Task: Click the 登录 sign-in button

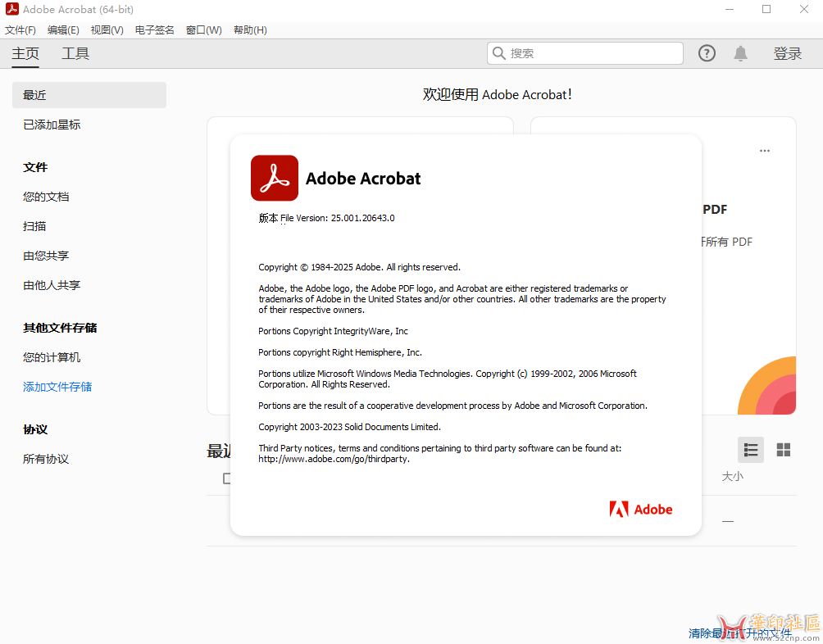Action: tap(787, 53)
